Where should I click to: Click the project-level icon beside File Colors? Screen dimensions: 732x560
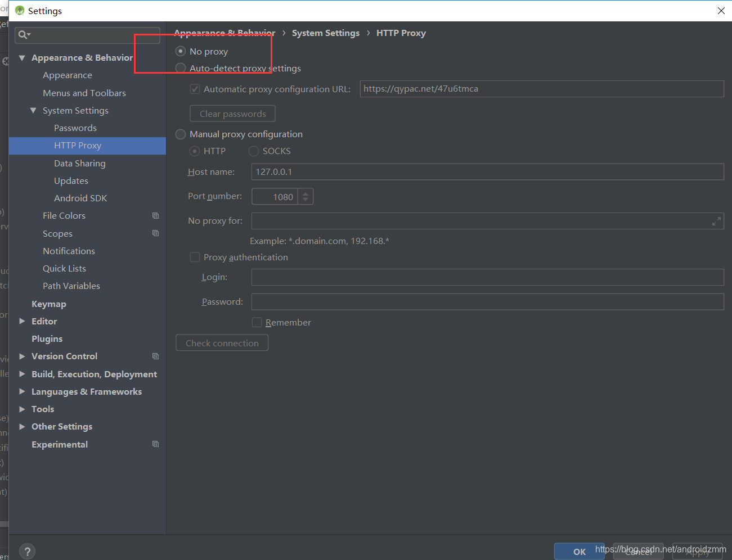coord(156,216)
